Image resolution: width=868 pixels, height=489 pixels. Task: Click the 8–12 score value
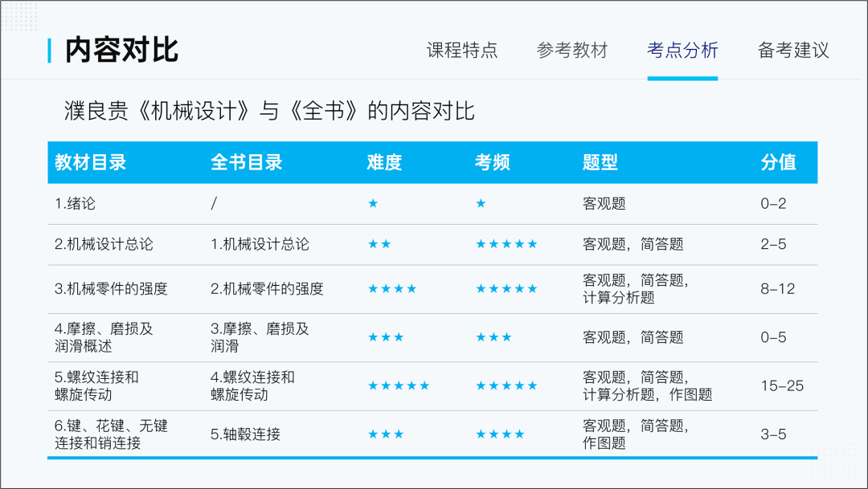click(778, 289)
